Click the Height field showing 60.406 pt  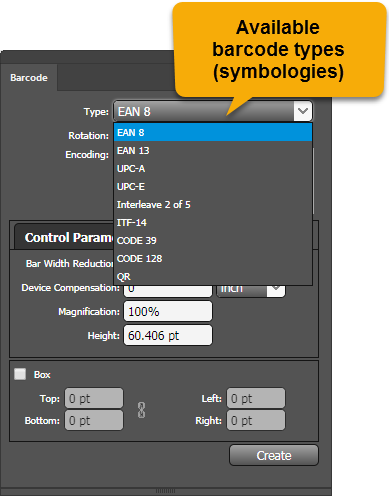click(168, 335)
